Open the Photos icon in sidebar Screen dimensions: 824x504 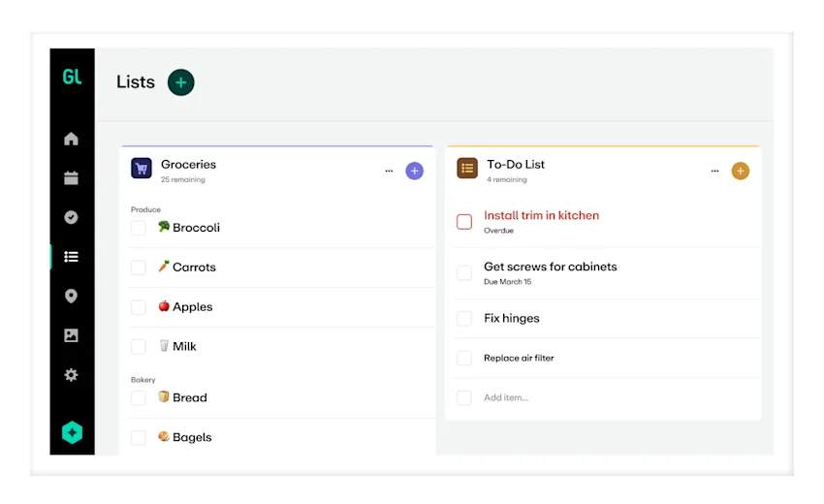pos(71,335)
